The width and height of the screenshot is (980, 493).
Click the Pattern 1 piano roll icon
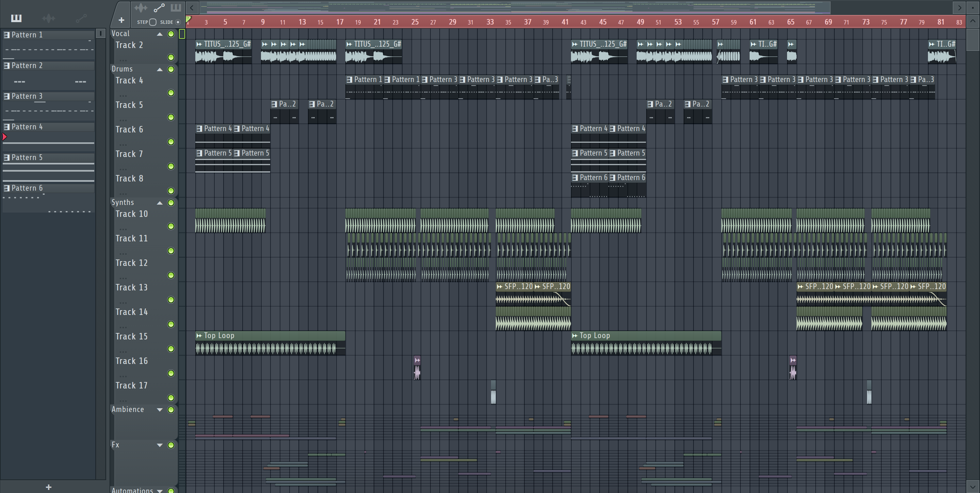point(6,35)
